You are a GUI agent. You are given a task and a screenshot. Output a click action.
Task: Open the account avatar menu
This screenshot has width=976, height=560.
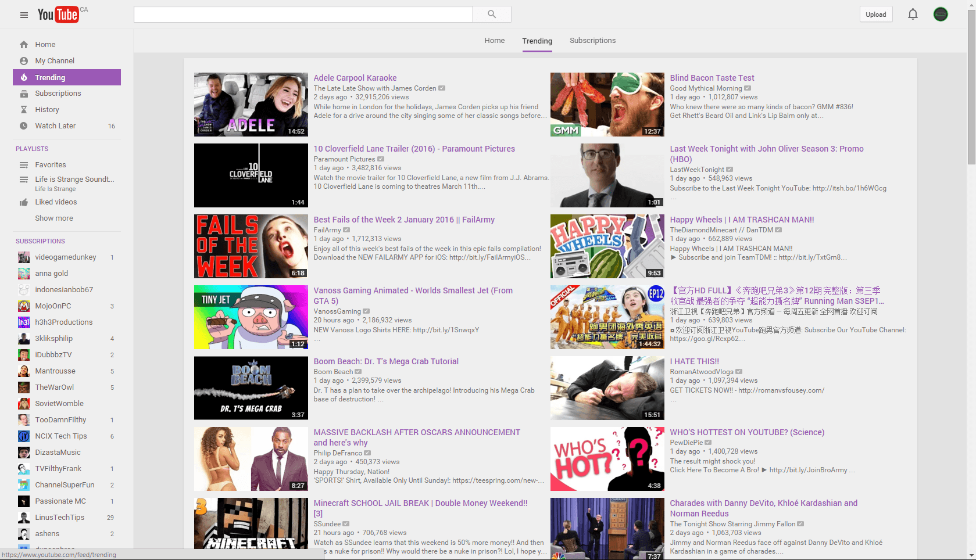(941, 15)
